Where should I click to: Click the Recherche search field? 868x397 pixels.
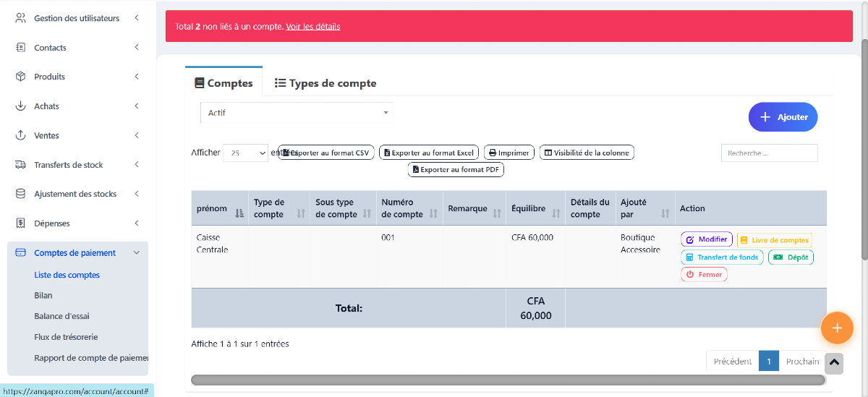pos(770,153)
